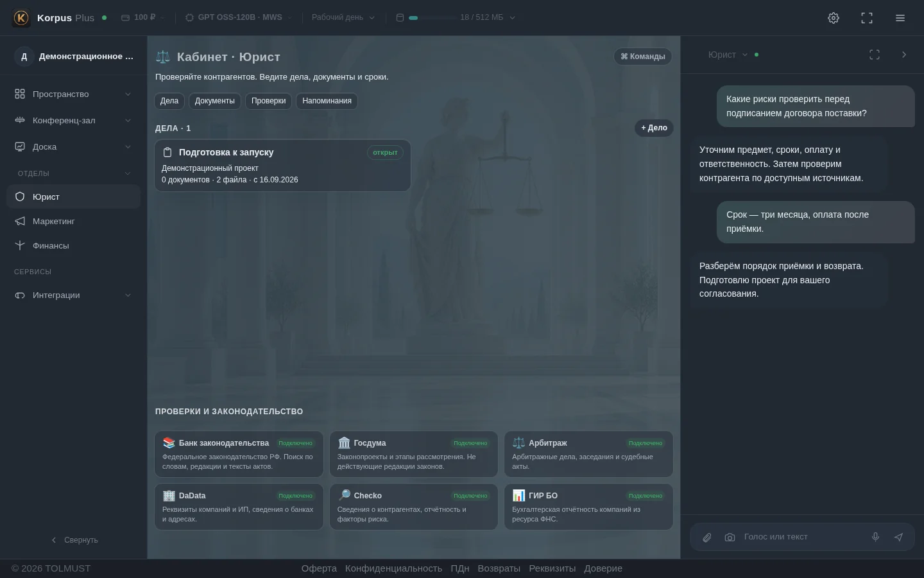This screenshot has height=578, width=924.
Task: Click the books icon on Банк законодательства
Action: pyautogui.click(x=169, y=442)
